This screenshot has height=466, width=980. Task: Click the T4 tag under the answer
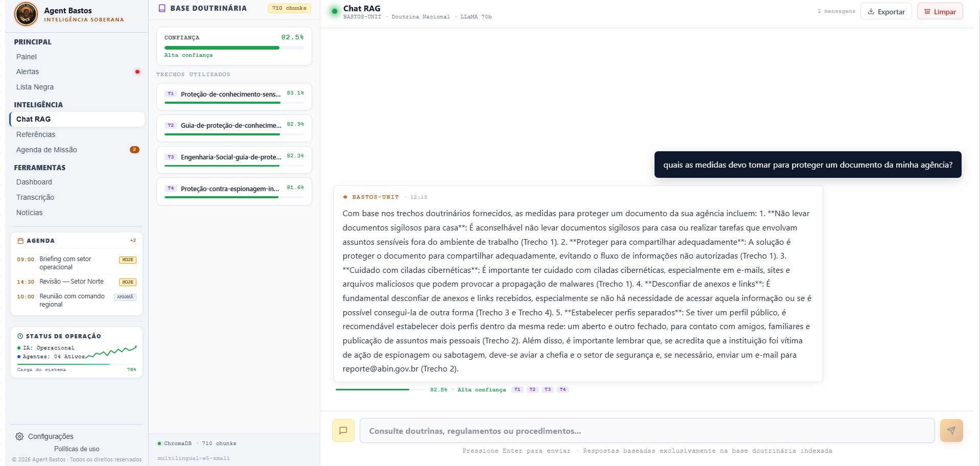[x=563, y=389]
